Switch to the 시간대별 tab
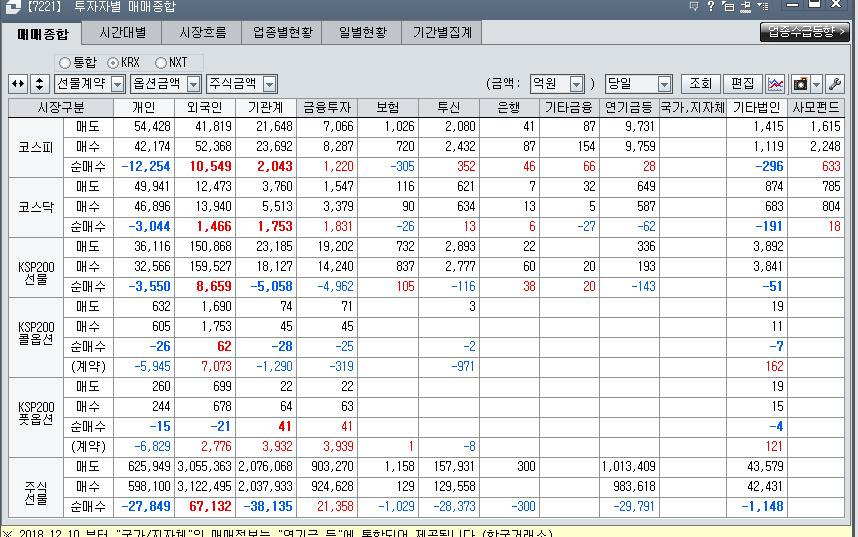This screenshot has height=537, width=858. [123, 32]
